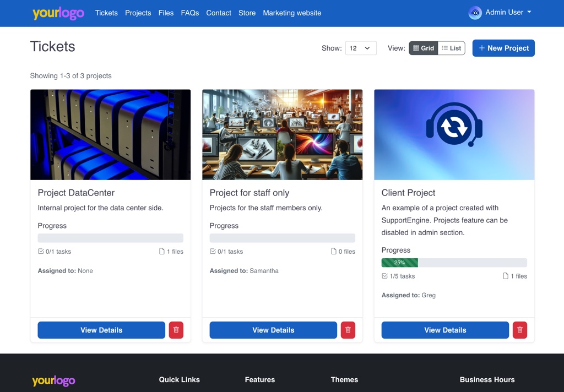
Task: Click the New Project button
Action: tap(503, 48)
